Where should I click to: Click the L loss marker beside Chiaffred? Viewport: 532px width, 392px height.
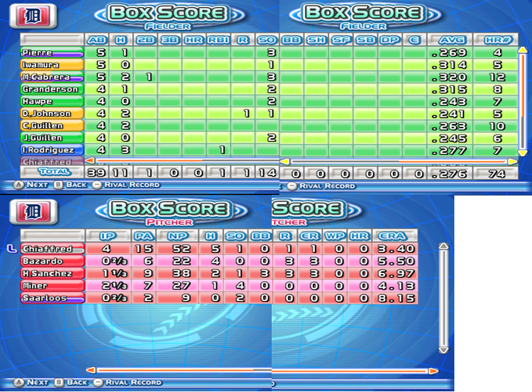(11, 249)
